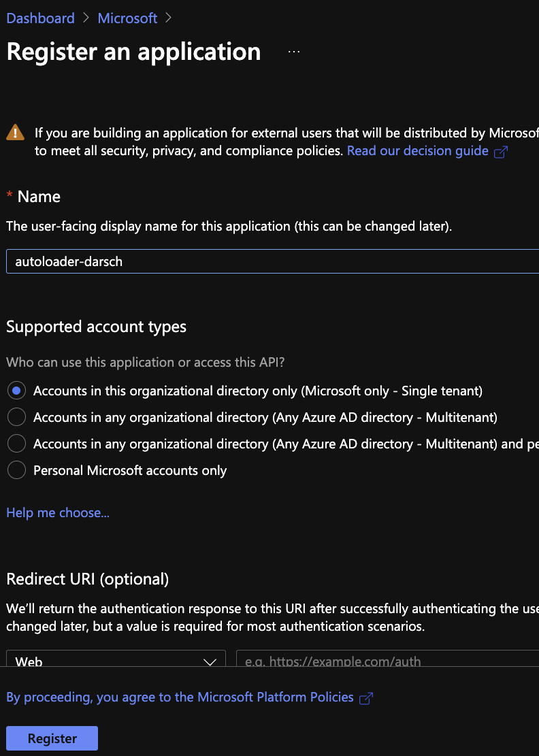Select single tenant account type
Image resolution: width=539 pixels, height=756 pixels.
tap(16, 391)
